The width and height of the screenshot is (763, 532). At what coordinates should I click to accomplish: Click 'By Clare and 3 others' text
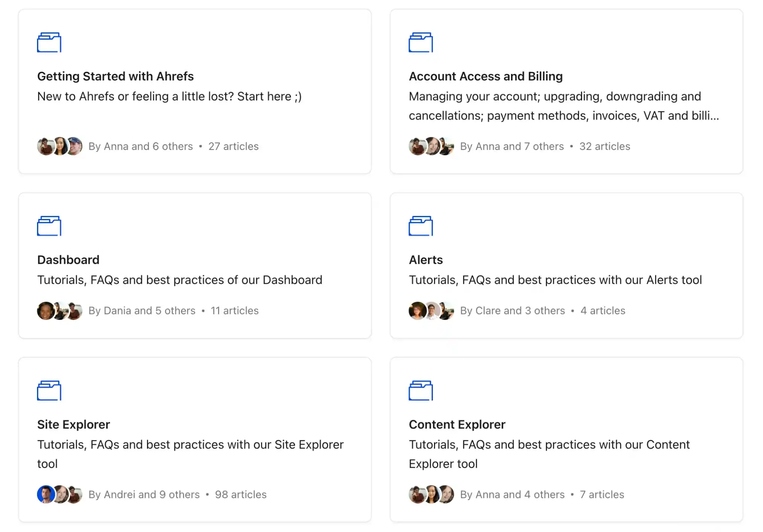[512, 311]
